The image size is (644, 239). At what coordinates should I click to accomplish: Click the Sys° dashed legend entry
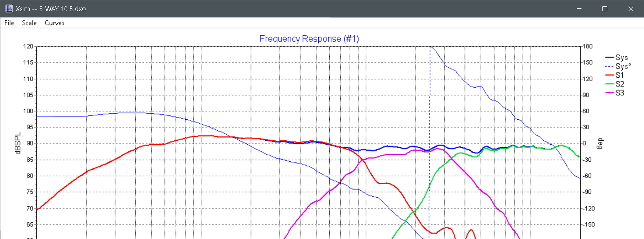(618, 66)
